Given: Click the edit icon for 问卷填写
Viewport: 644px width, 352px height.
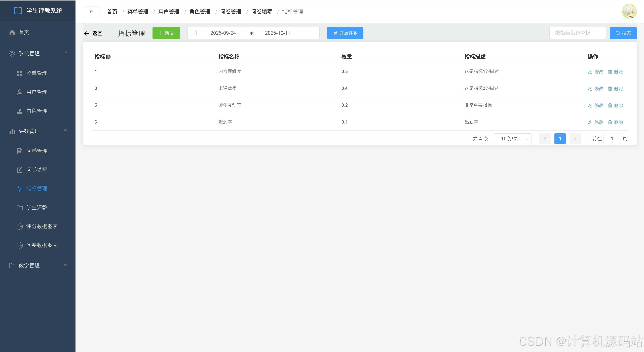Looking at the screenshot, I should point(20,170).
